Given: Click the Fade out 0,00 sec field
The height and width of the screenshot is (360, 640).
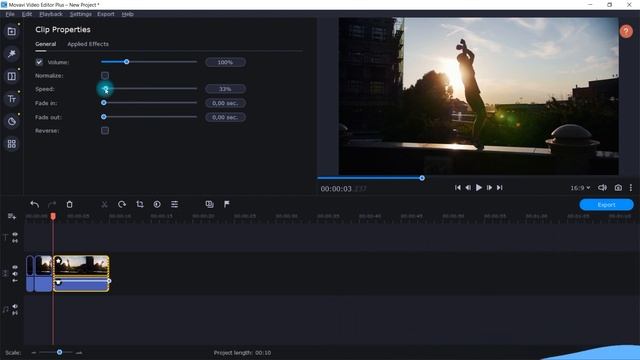Looking at the screenshot, I should (x=225, y=117).
